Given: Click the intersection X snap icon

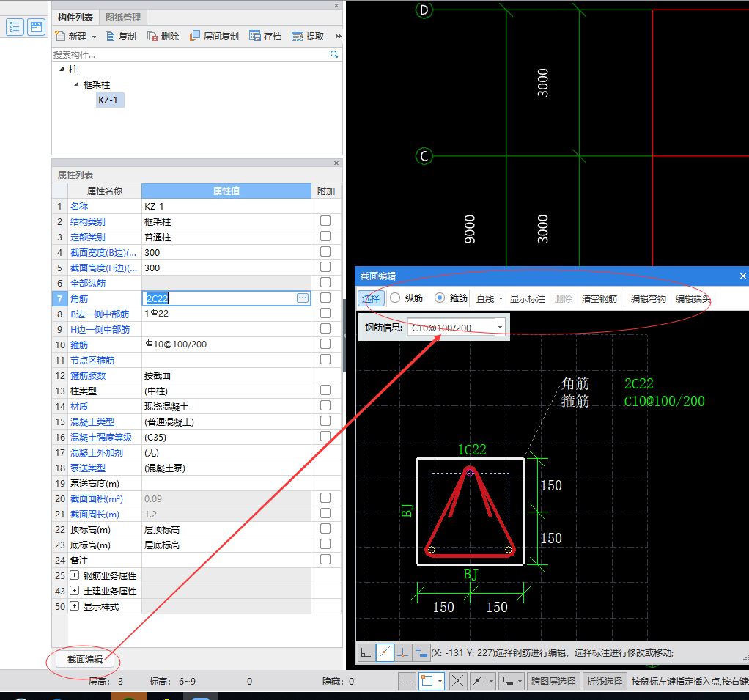Looking at the screenshot, I should click(x=457, y=682).
